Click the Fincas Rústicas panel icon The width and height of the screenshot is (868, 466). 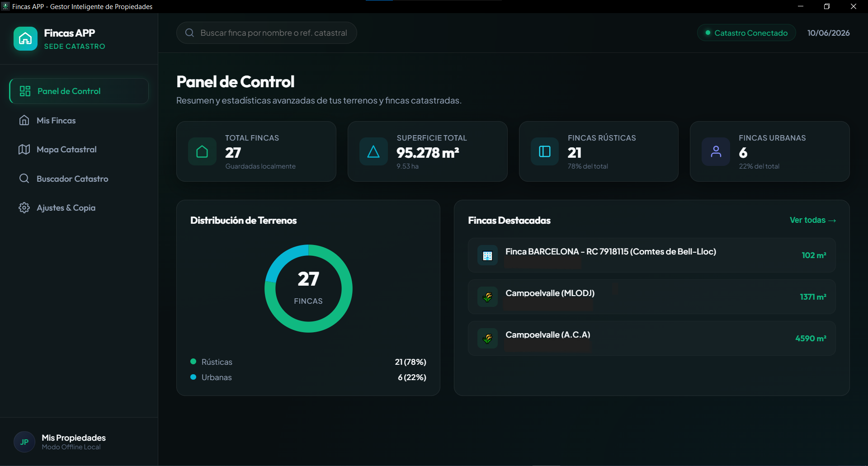click(x=545, y=151)
